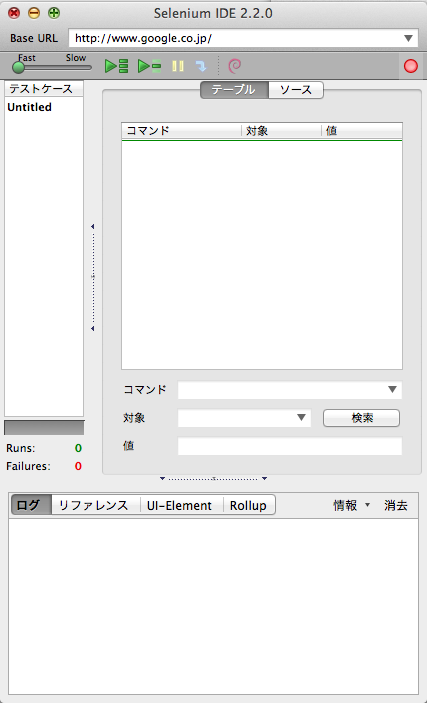Open the Base URL dropdown arrow

click(x=408, y=39)
